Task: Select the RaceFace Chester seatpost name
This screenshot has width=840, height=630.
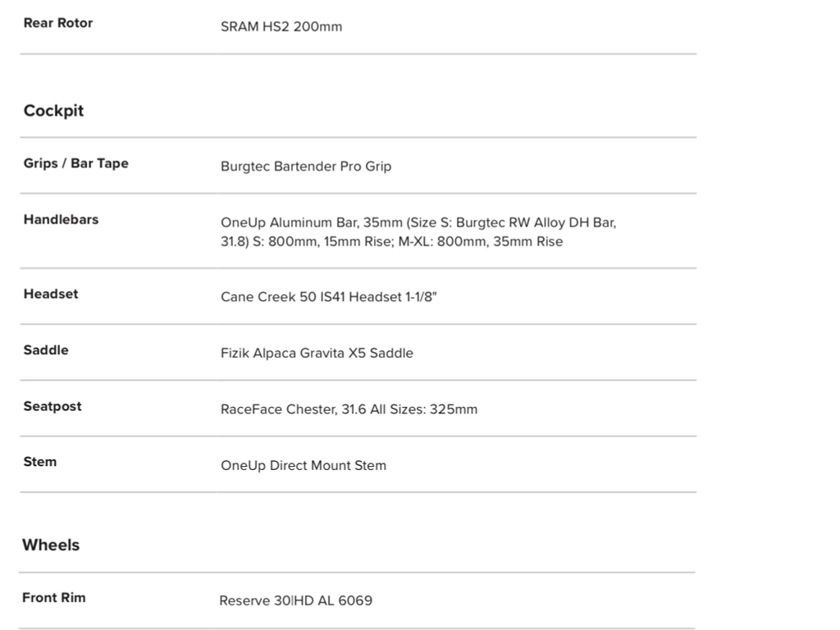Action: (279, 409)
